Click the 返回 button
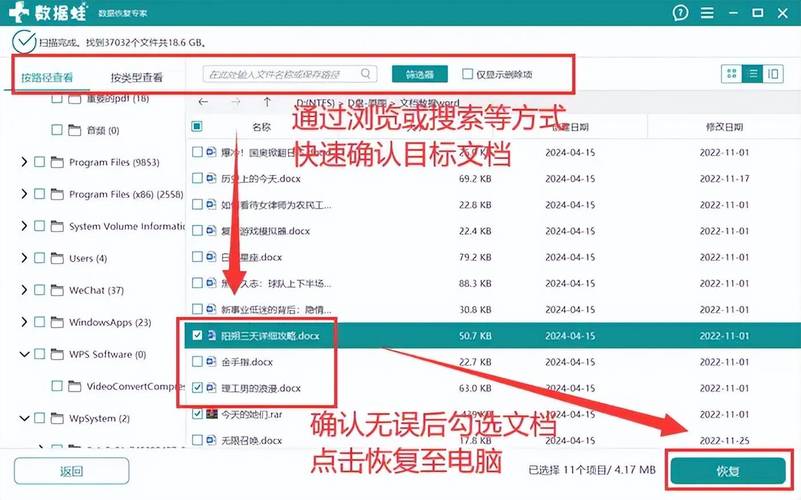The height and width of the screenshot is (500, 801). pos(72,471)
